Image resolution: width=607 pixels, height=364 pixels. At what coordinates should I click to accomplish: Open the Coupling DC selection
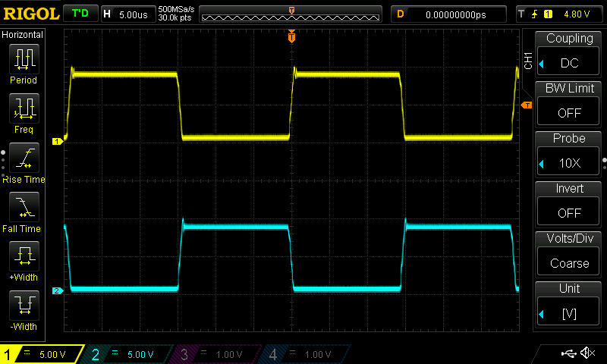tap(569, 54)
